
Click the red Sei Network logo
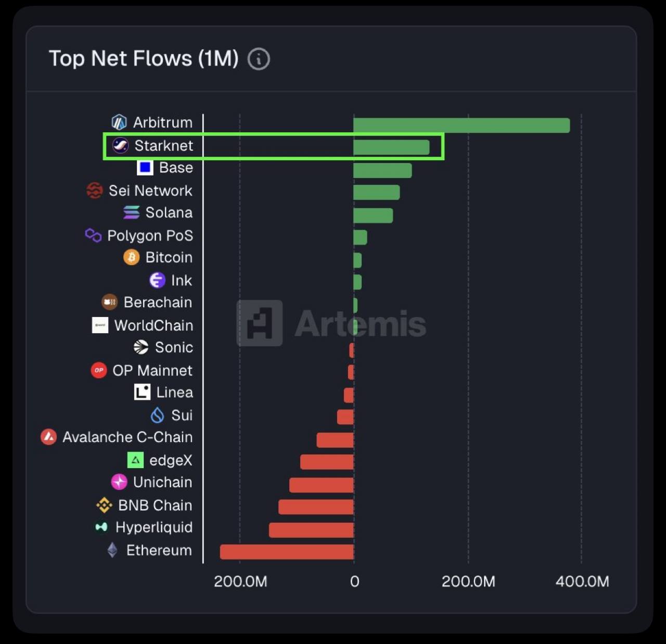point(95,191)
